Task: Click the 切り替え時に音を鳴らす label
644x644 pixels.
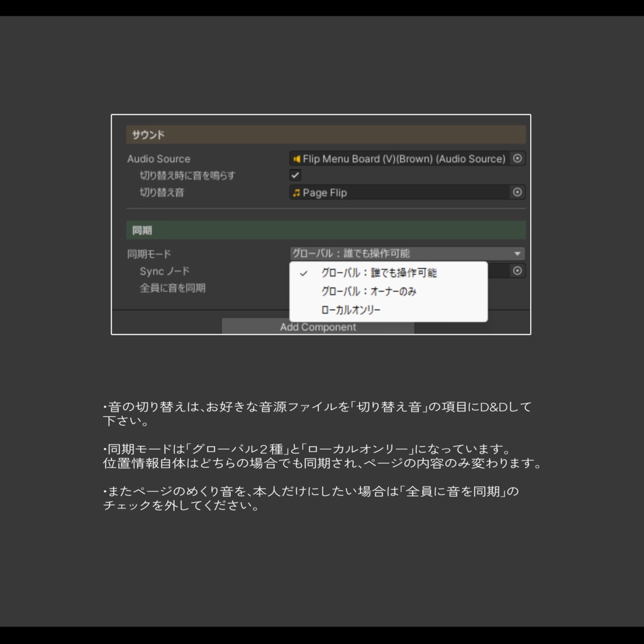Action: [x=187, y=176]
